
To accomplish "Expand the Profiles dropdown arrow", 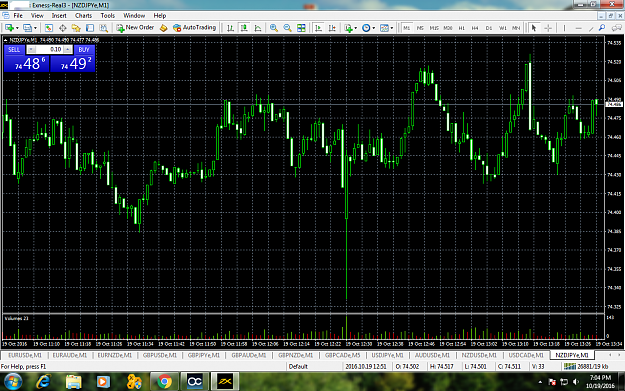I will [x=35, y=28].
